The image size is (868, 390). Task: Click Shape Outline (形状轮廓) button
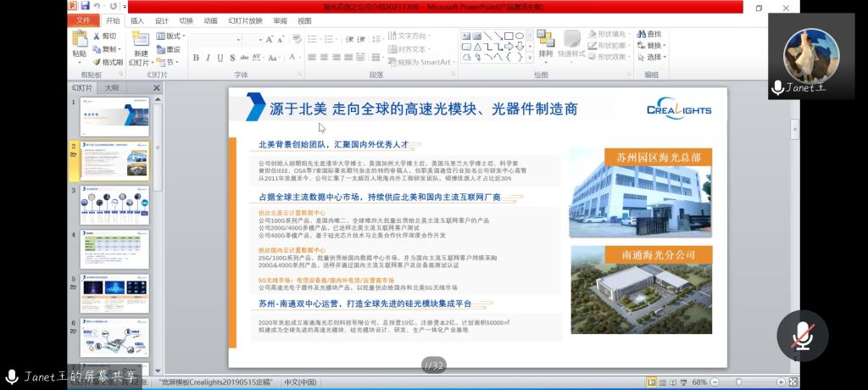point(609,46)
